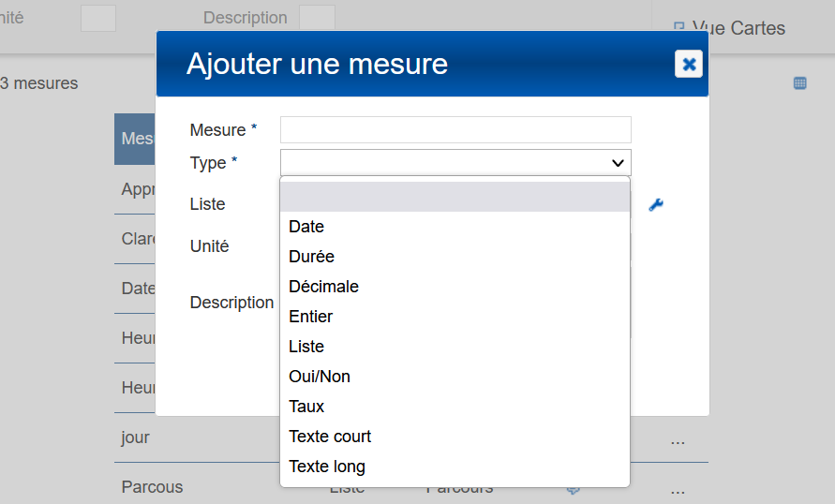835x504 pixels.
Task: Click the wrench icon next to Liste
Action: coord(656,205)
